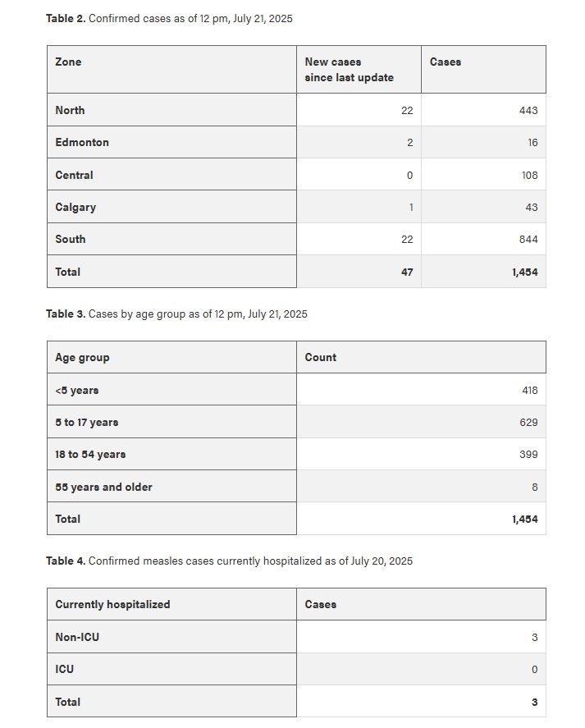The height and width of the screenshot is (728, 585).
Task: Select the "18 to 54 years" row label
Action: coord(90,454)
